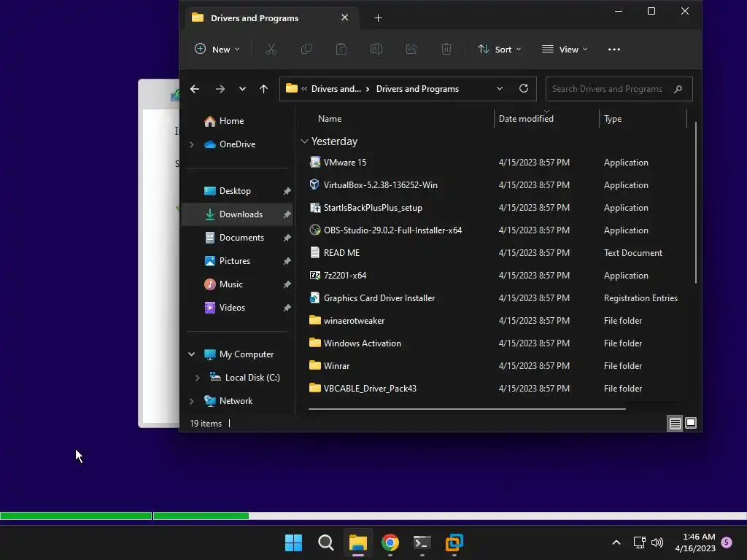The width and height of the screenshot is (747, 560).
Task: Click the vertical scrollbar in file list
Action: click(695, 203)
